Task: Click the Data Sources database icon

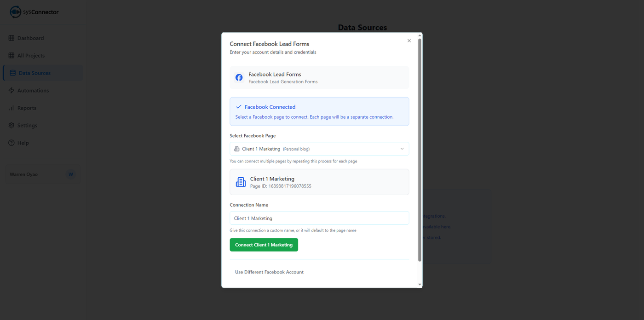Action: [x=13, y=73]
